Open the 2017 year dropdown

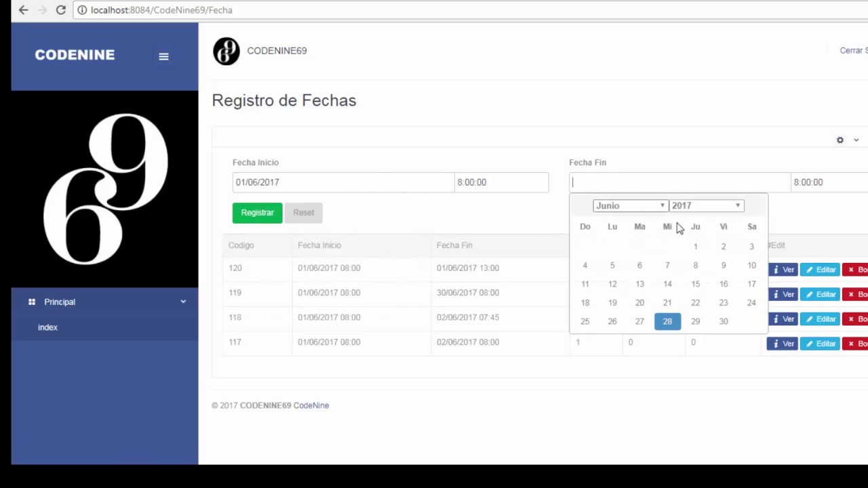point(707,205)
